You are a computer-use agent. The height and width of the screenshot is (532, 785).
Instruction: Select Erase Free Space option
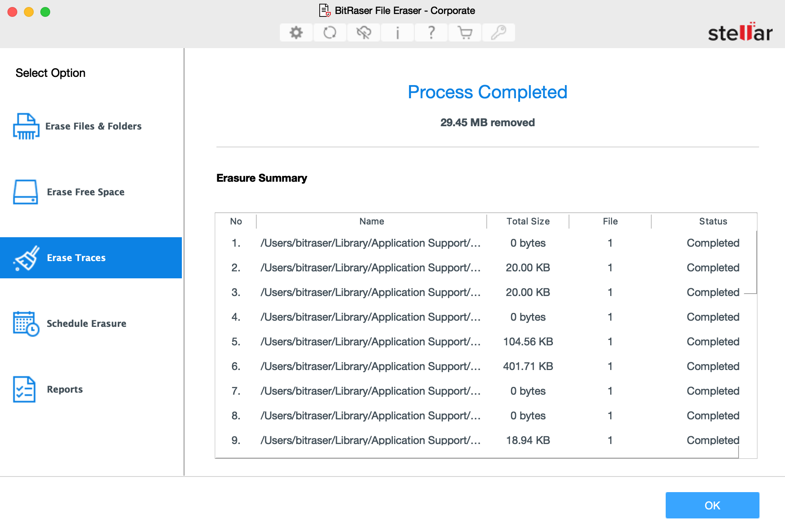click(x=91, y=192)
